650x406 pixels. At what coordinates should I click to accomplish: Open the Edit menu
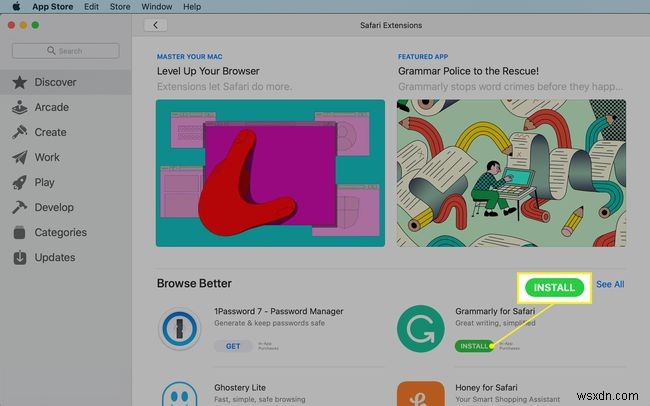91,7
